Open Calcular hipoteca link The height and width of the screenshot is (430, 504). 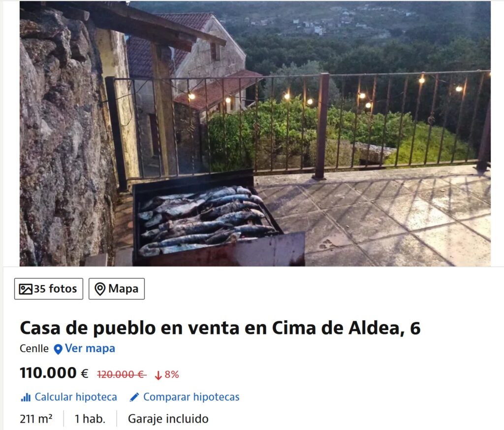[x=75, y=397]
